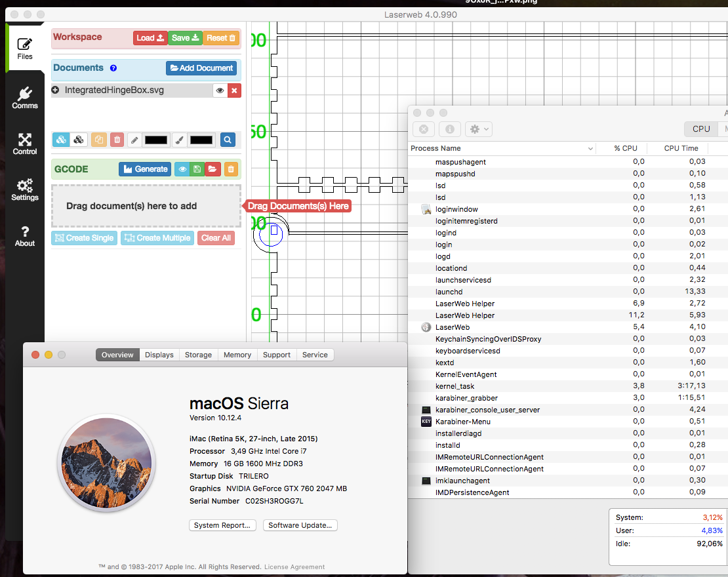Select the karabiner_grabber process row
This screenshot has width=728, height=577.
pos(568,398)
